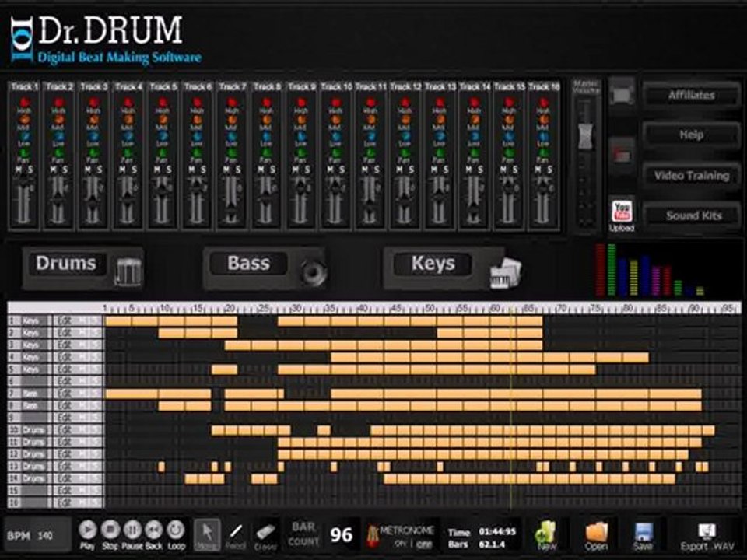This screenshot has height=560, width=747.
Task: Export the beat using Export .WAV icon
Action: click(707, 530)
